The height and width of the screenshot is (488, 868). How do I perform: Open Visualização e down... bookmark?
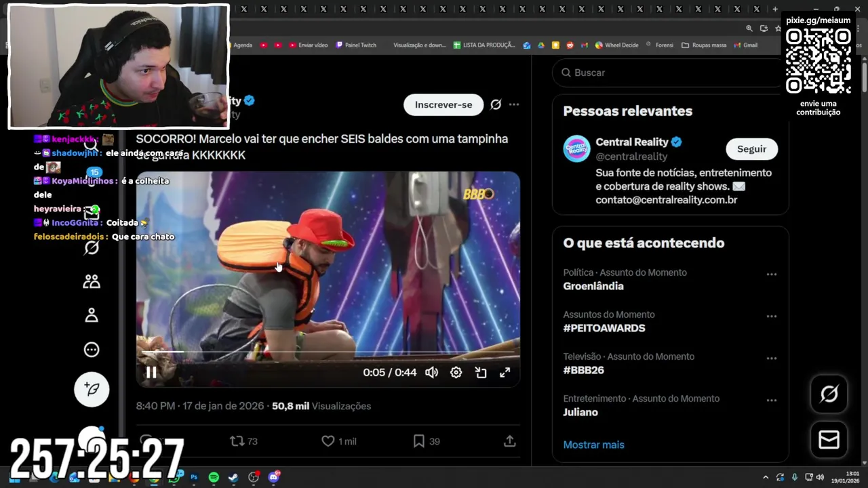pos(419,45)
